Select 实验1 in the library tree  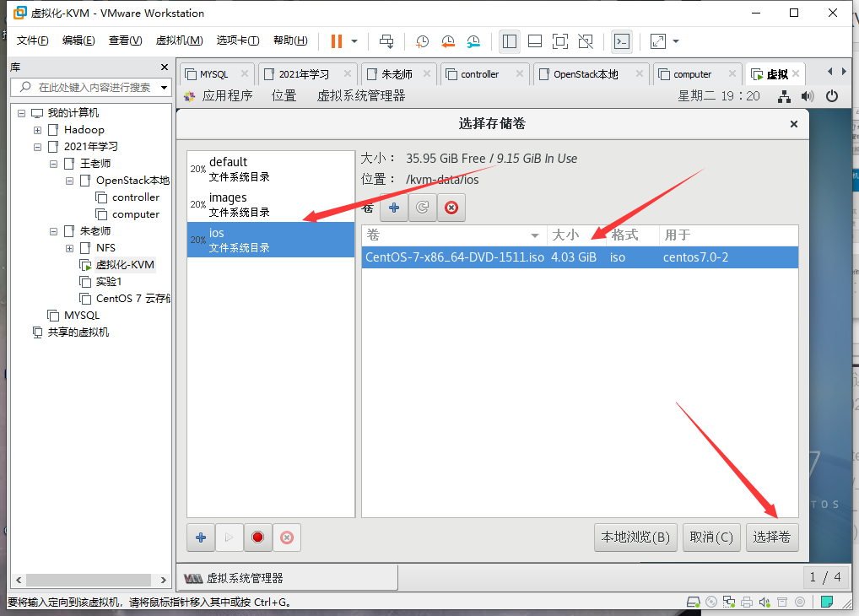pos(109,282)
